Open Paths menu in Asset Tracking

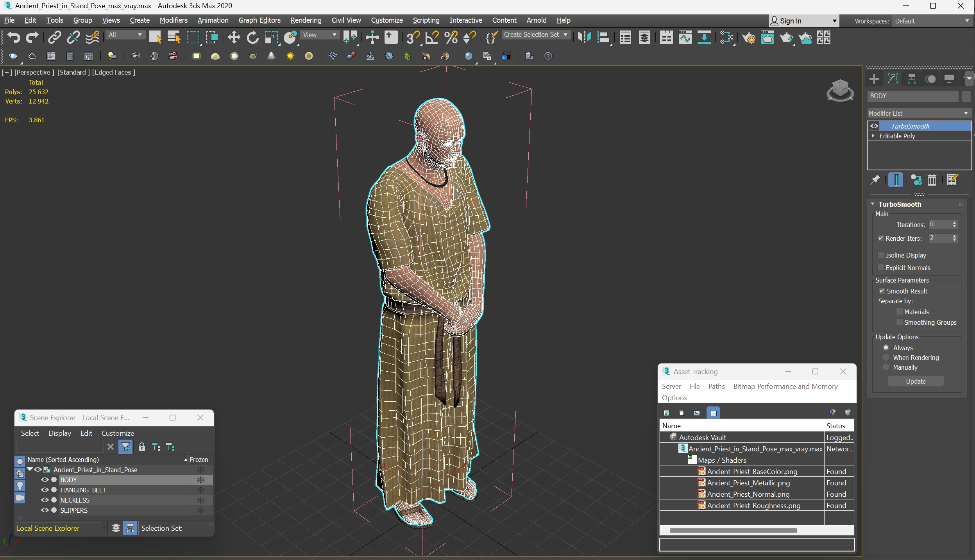(x=716, y=386)
